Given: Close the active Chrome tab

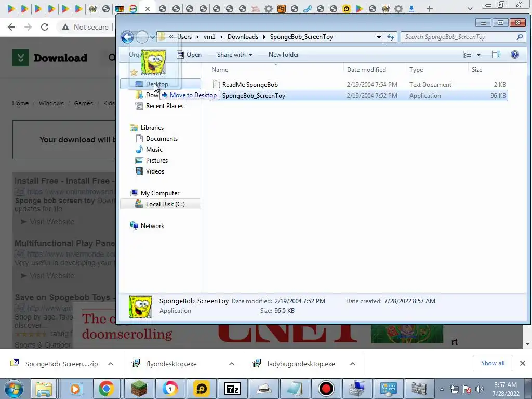Looking at the screenshot, I should pyautogui.click(x=147, y=9).
